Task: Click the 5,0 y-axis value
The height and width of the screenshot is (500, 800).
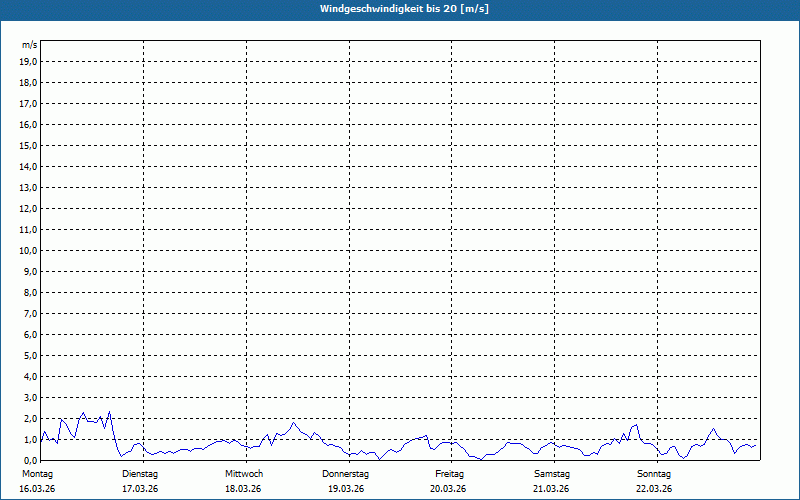Action: [x=31, y=356]
